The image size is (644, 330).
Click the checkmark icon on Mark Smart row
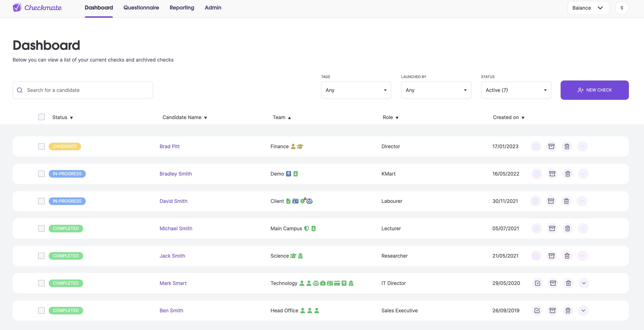point(537,283)
